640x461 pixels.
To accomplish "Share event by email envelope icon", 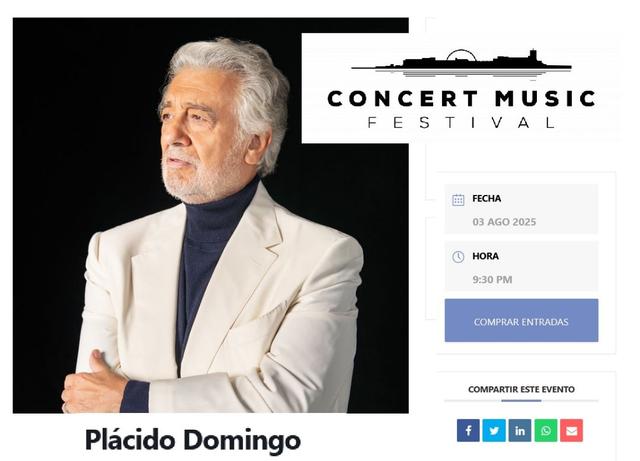I will click(x=571, y=430).
